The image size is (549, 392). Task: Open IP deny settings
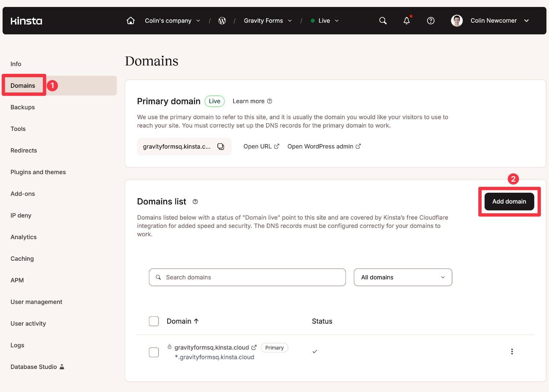[x=21, y=215]
